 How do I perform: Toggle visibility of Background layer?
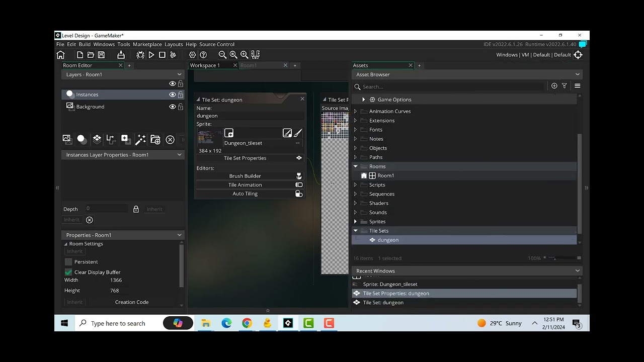click(173, 107)
